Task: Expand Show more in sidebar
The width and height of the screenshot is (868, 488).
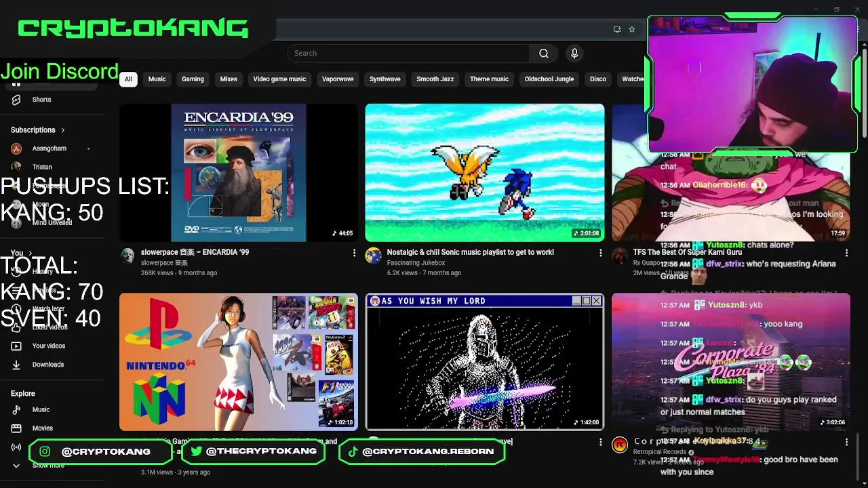Action: click(x=52, y=466)
